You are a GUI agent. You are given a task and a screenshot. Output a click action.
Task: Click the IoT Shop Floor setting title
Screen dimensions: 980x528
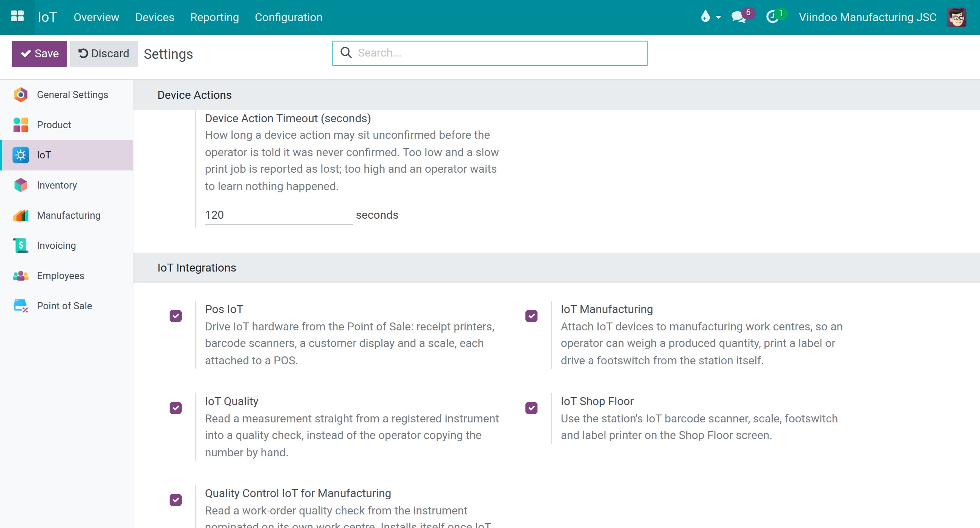(x=597, y=401)
